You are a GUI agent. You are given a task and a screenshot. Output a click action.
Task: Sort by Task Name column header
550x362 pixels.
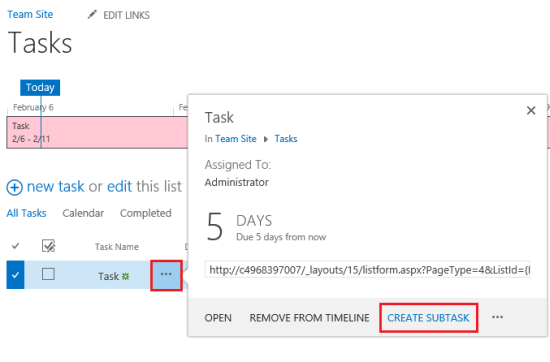[117, 247]
